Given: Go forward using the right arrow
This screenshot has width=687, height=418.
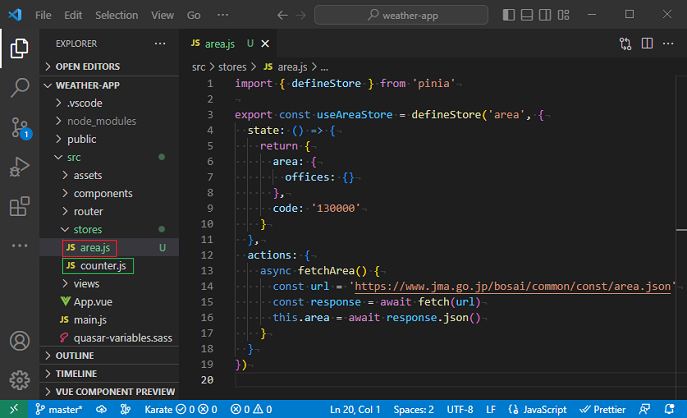Looking at the screenshot, I should tap(301, 15).
